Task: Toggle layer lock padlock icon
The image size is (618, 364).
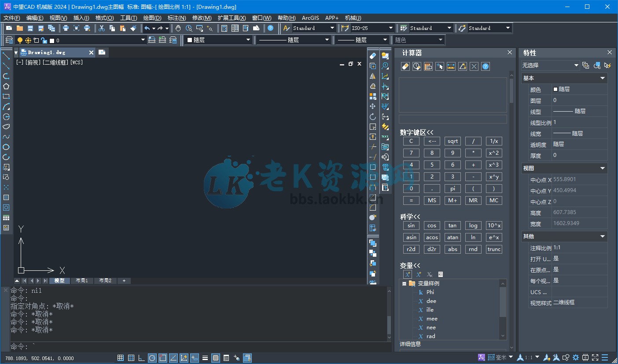Action: 44,40
